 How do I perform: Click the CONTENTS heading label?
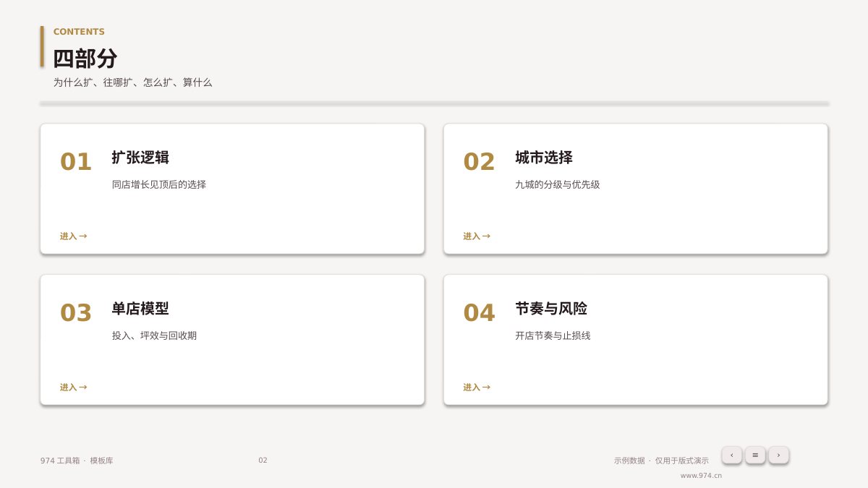click(79, 32)
